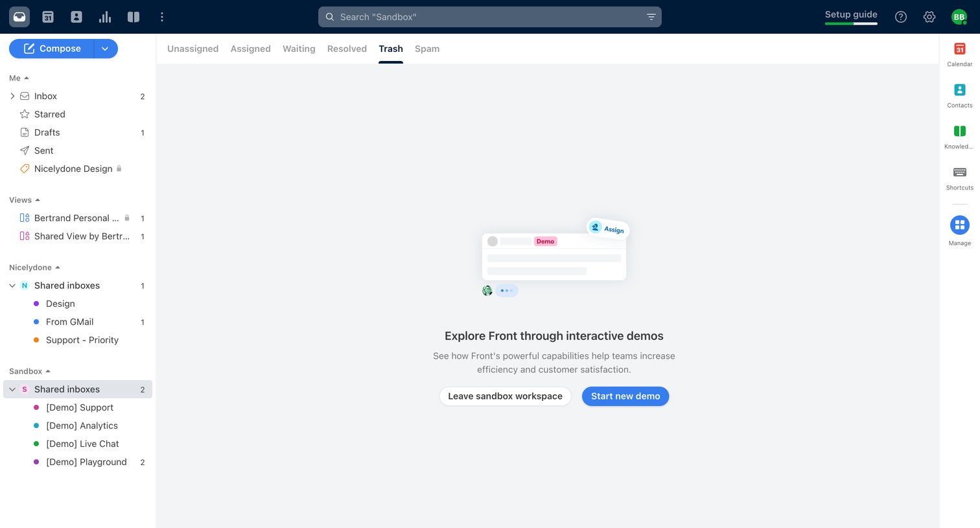Screen dimensions: 980x528
Task: Collapse the Sandbox section header
Action: 30,371
